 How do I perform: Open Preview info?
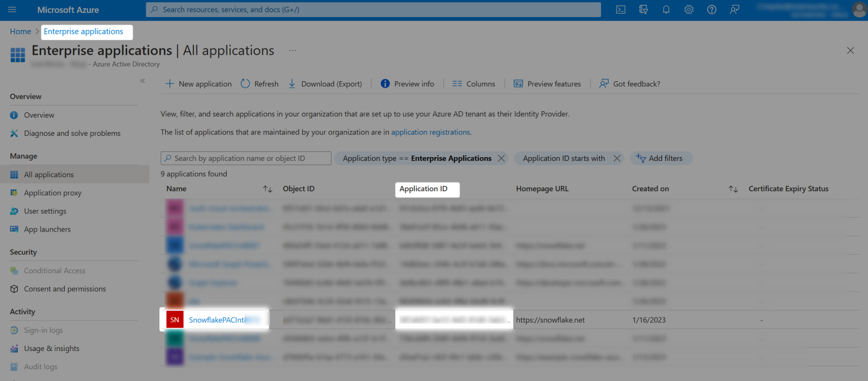(x=407, y=84)
